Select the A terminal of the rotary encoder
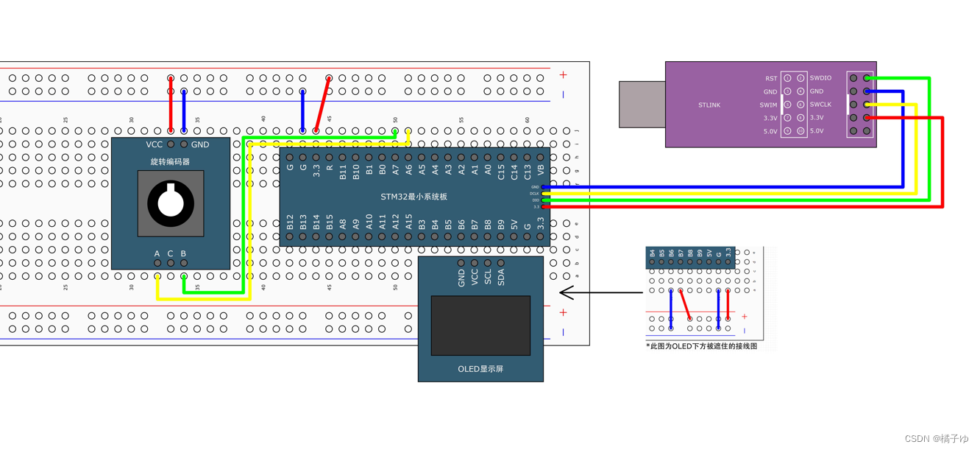980x450 pixels. pyautogui.click(x=157, y=264)
